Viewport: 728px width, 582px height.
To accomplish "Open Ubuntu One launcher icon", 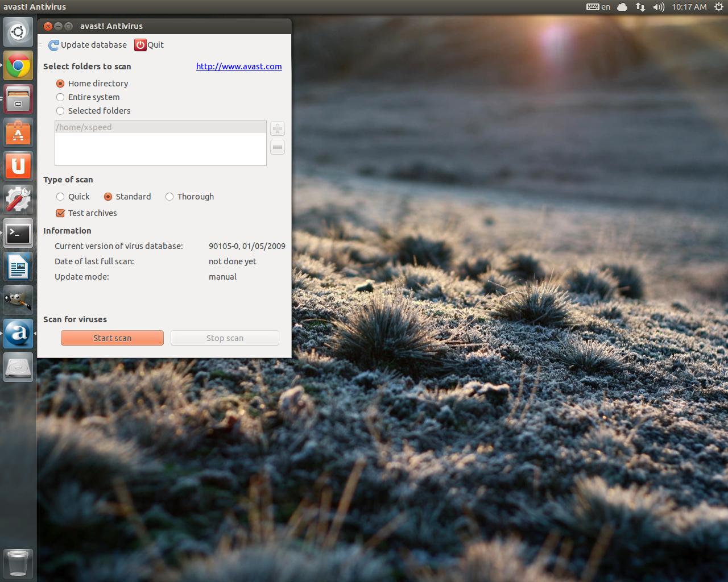I will (x=18, y=166).
